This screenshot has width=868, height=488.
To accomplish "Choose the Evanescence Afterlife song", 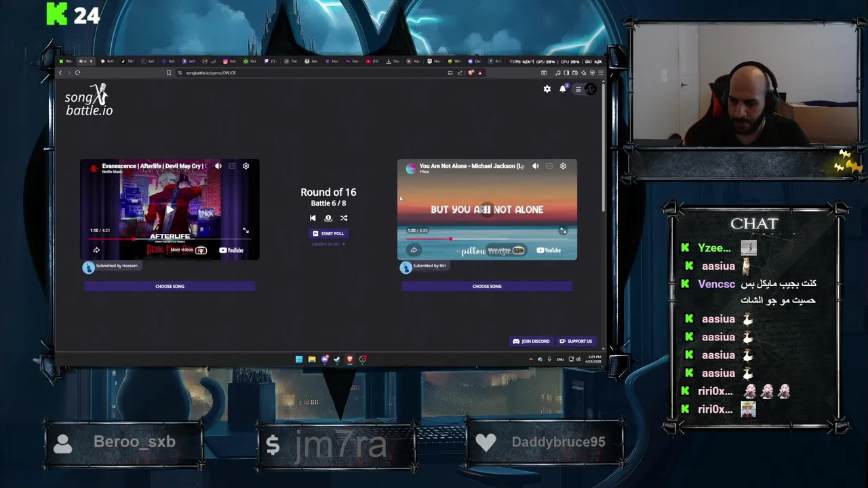I will click(x=170, y=286).
